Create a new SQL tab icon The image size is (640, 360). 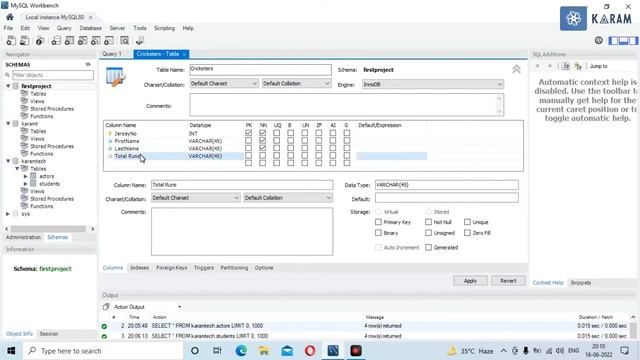[11, 40]
